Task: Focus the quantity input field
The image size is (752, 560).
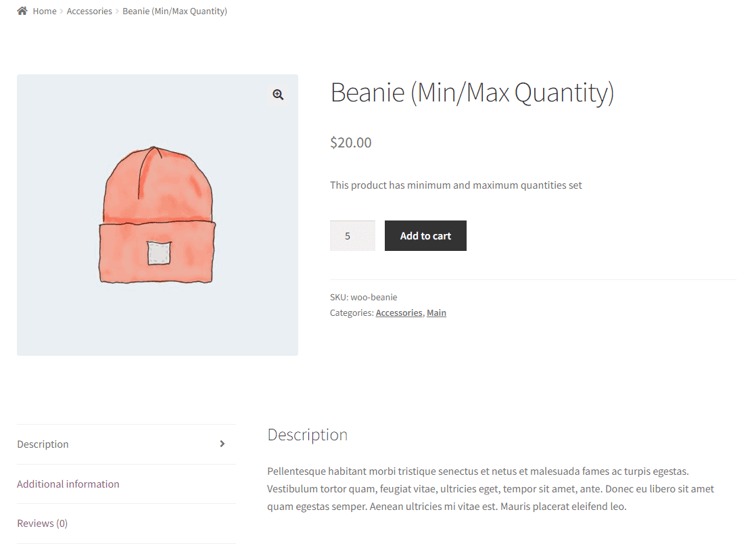Action: (352, 236)
